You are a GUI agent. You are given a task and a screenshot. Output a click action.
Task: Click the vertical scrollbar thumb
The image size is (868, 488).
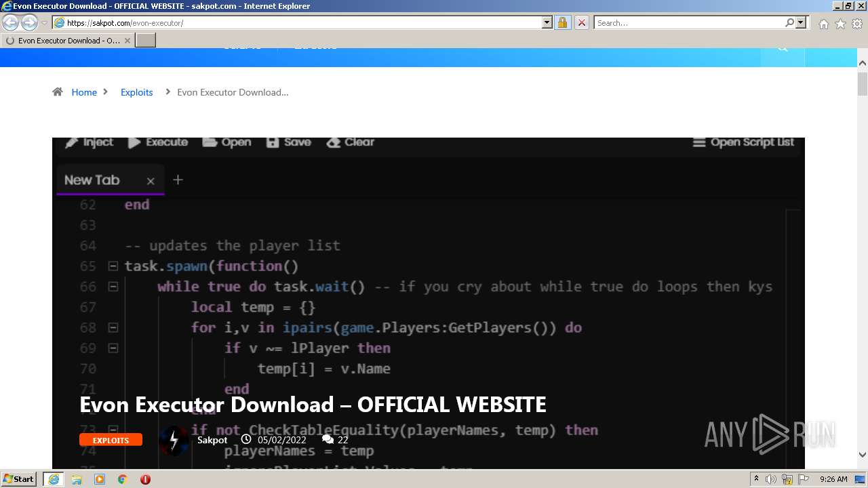tap(862, 85)
